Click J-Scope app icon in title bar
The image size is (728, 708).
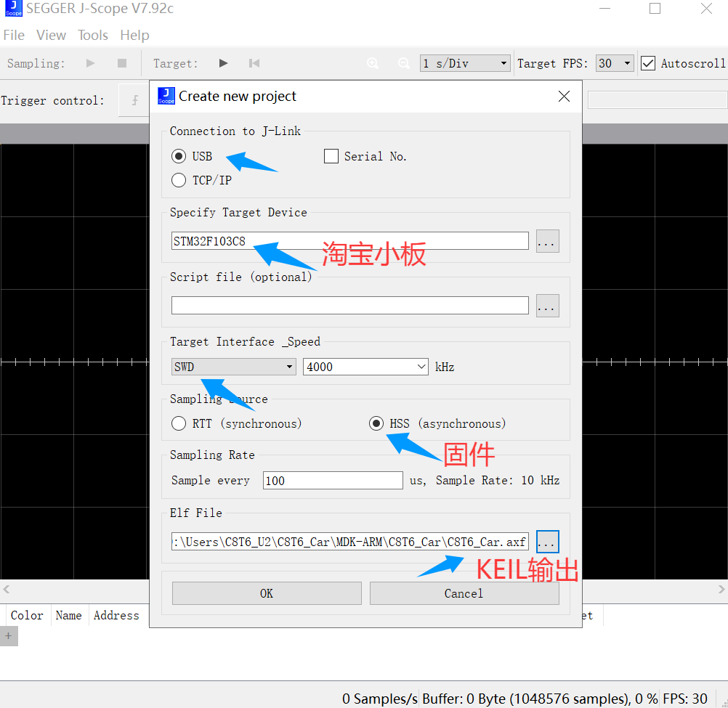pyautogui.click(x=14, y=9)
